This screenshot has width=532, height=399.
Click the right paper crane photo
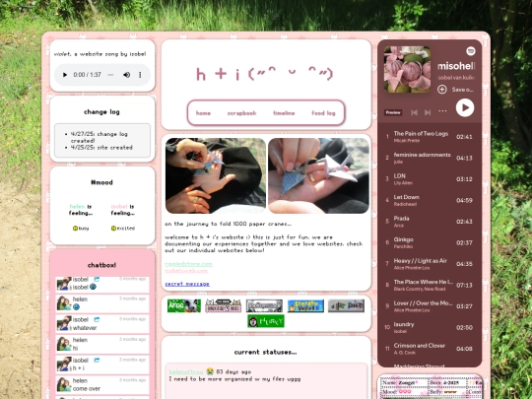(318, 175)
